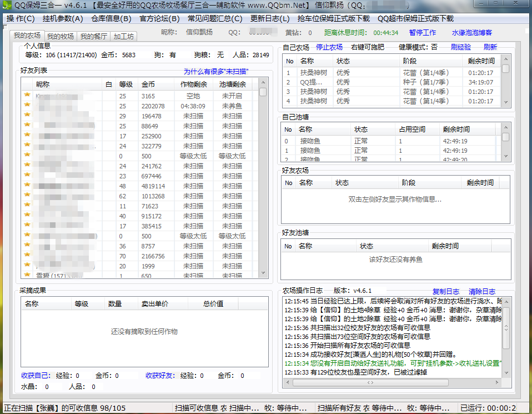This screenshot has width=532, height=414.
Task: Click the 刷经验 link
Action: 461,47
